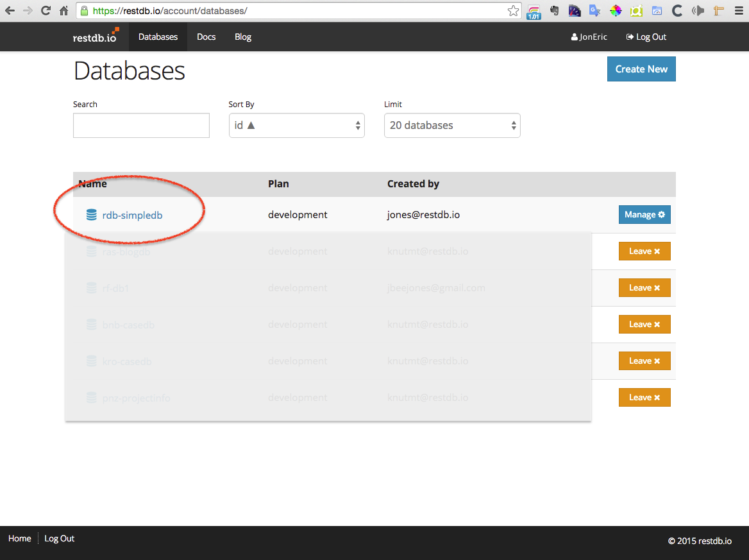This screenshot has width=749, height=560.
Task: Open the Evernote elephant extension
Action: 554,10
